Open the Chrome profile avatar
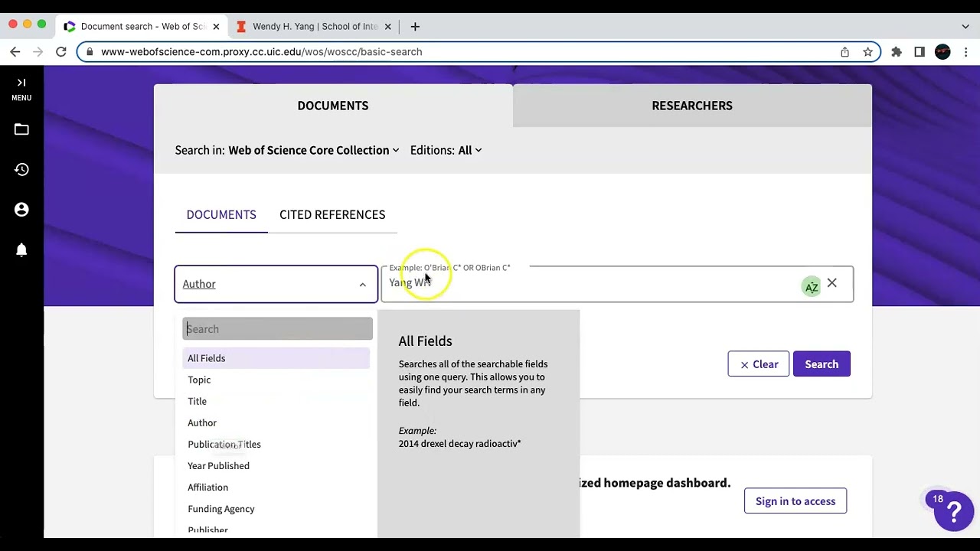The width and height of the screenshot is (980, 551). [942, 52]
